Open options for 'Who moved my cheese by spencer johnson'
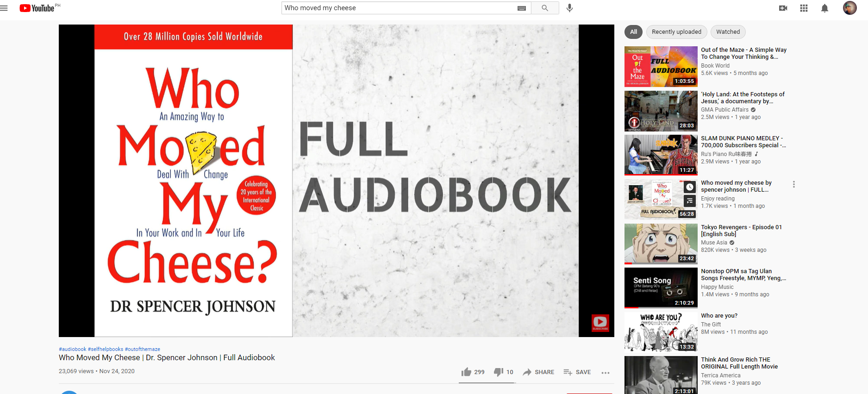Screen dimensions: 868x394 794,184
